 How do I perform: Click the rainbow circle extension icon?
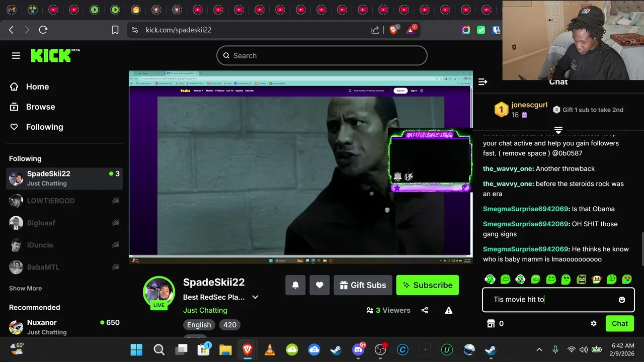pyautogui.click(x=466, y=30)
